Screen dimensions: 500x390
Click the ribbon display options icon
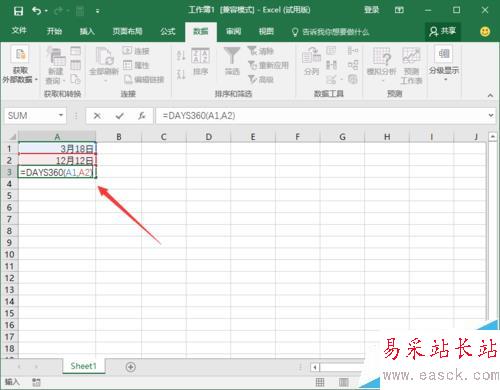(399, 10)
